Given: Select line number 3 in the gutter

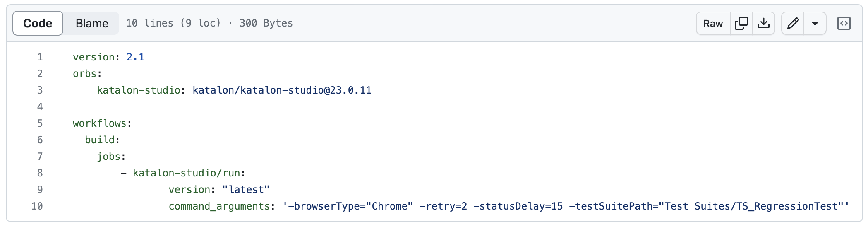Looking at the screenshot, I should pyautogui.click(x=40, y=90).
